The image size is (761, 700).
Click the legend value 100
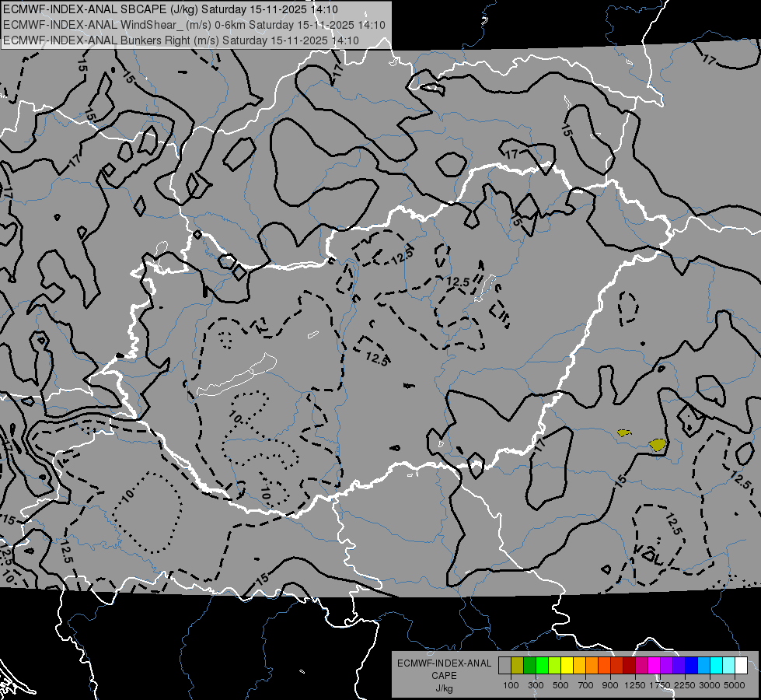[x=511, y=685]
